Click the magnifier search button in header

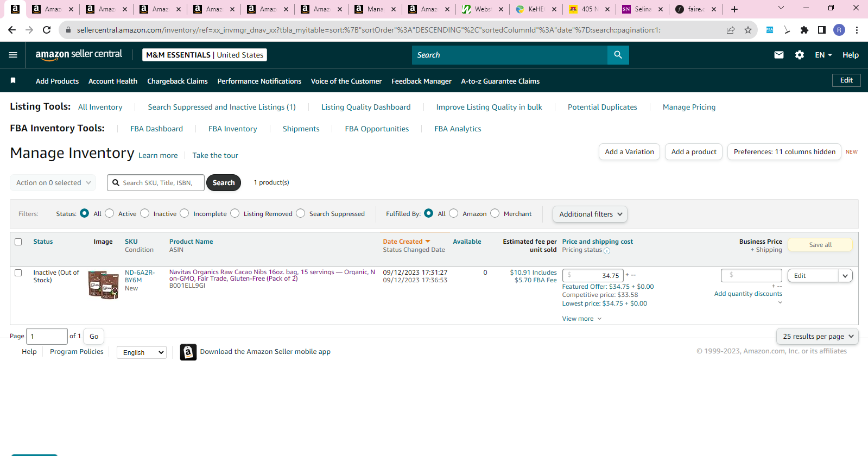(618, 55)
